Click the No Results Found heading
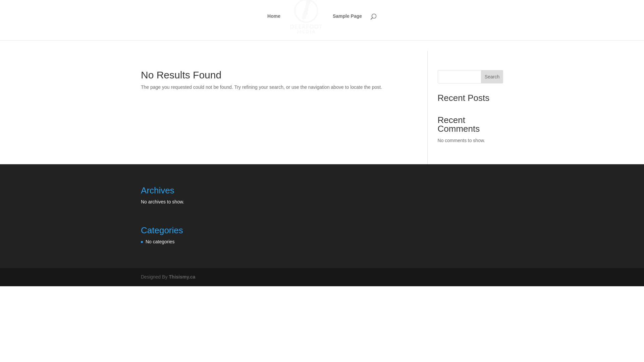644x362 pixels. pyautogui.click(x=181, y=75)
